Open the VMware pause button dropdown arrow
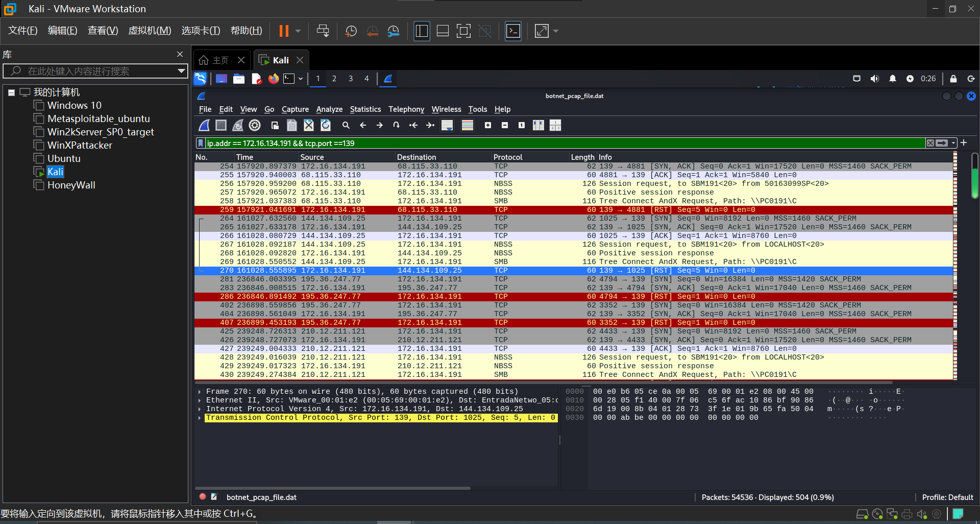This screenshot has width=980, height=524. pos(298,31)
